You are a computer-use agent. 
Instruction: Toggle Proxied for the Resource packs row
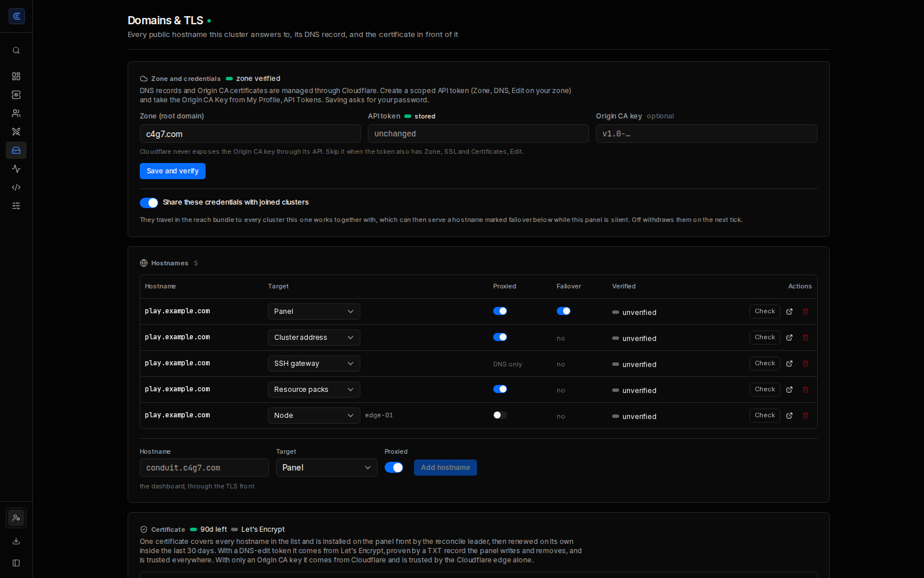[x=500, y=389]
